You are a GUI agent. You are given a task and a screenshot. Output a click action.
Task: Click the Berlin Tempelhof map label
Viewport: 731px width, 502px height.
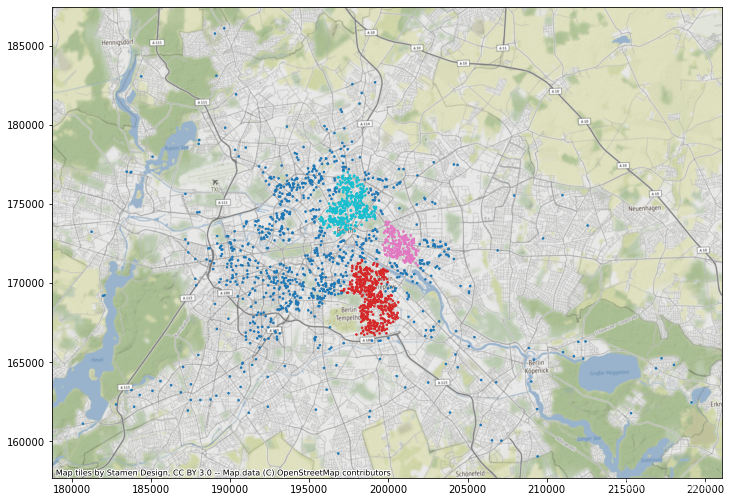click(350, 314)
